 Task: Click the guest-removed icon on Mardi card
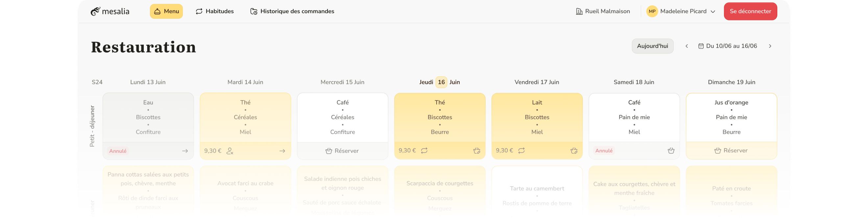[230, 151]
